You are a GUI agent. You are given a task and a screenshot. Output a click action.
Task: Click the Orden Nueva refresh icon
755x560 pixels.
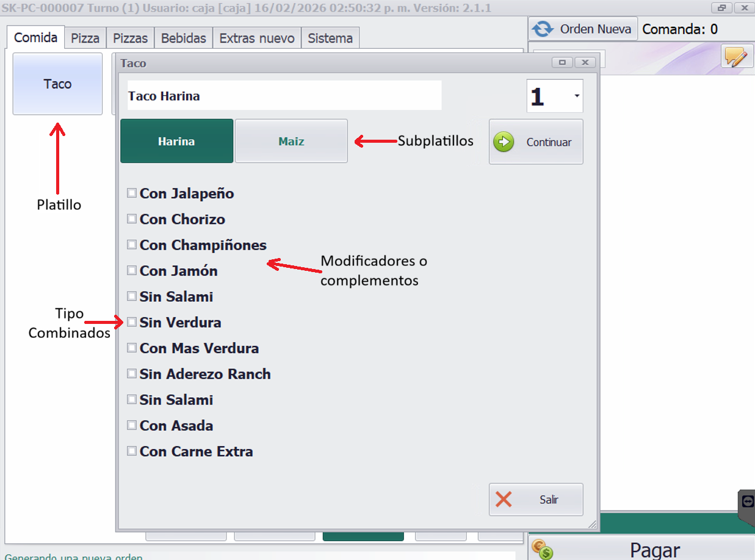[543, 29]
